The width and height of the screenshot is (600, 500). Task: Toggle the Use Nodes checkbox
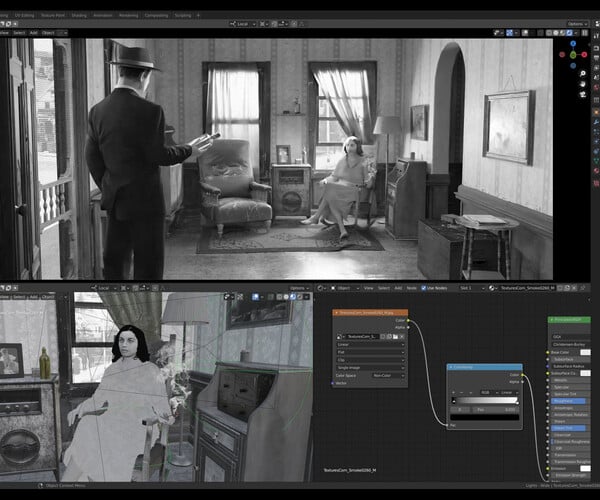(424, 288)
